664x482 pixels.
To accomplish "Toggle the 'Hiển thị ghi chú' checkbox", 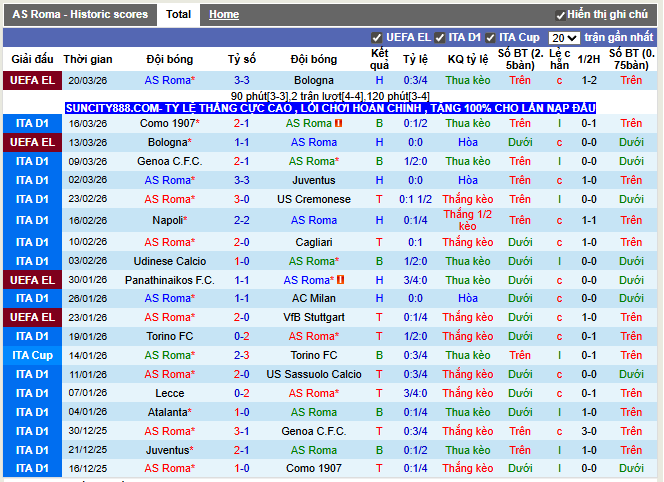I will [561, 15].
